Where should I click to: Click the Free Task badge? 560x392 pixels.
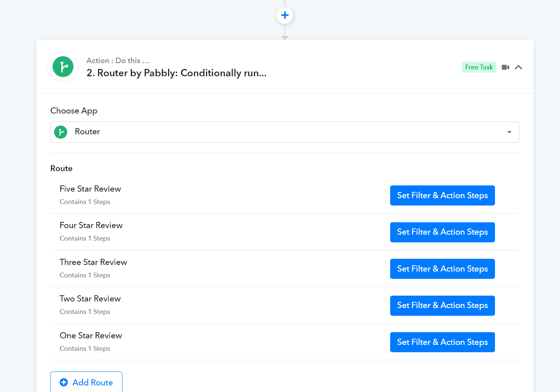pos(479,67)
